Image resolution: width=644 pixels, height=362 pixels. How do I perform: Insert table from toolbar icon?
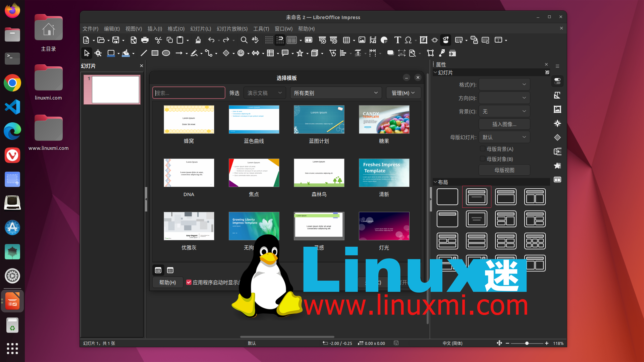(x=346, y=40)
